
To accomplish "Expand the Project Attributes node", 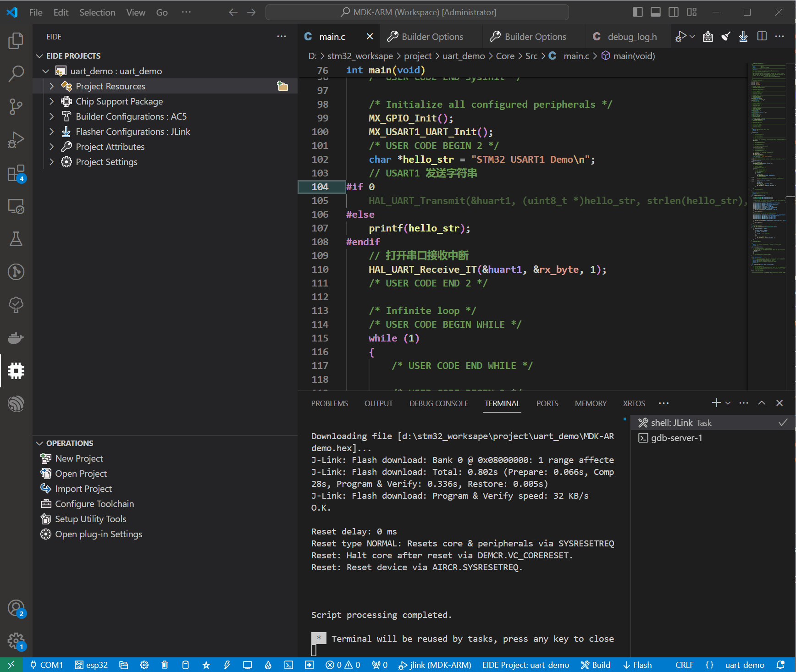I will tap(52, 147).
